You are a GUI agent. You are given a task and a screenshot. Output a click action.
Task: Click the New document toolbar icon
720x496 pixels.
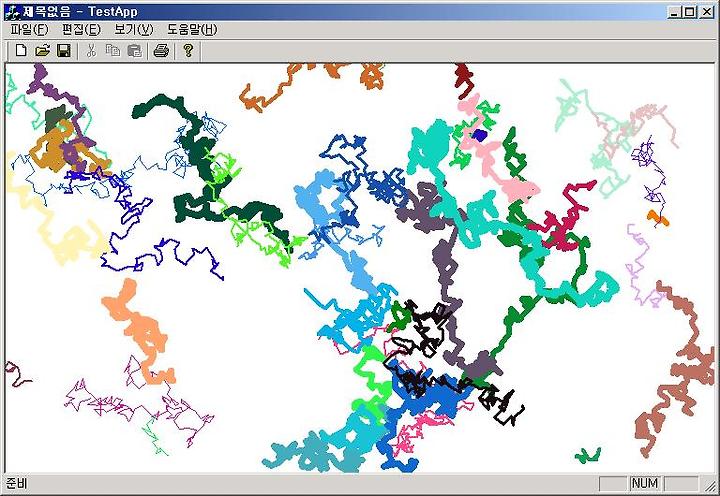pos(21,50)
